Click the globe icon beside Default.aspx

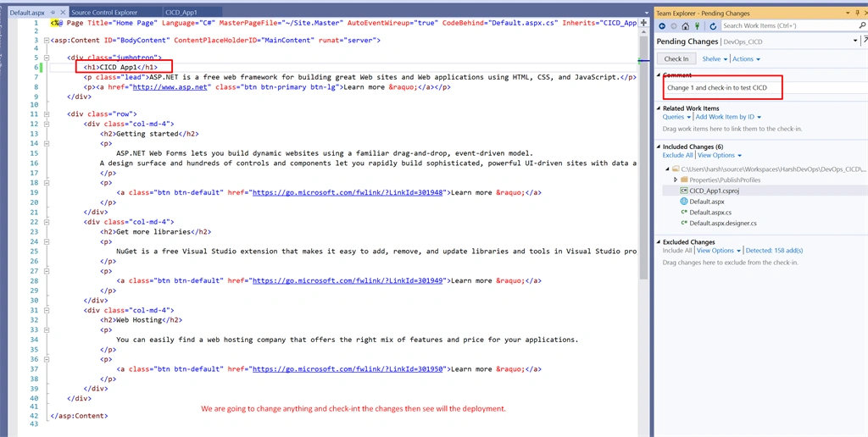click(x=684, y=202)
